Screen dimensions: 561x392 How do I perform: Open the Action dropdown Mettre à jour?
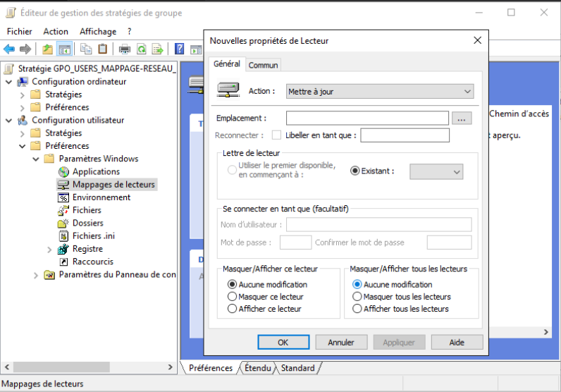pos(380,91)
